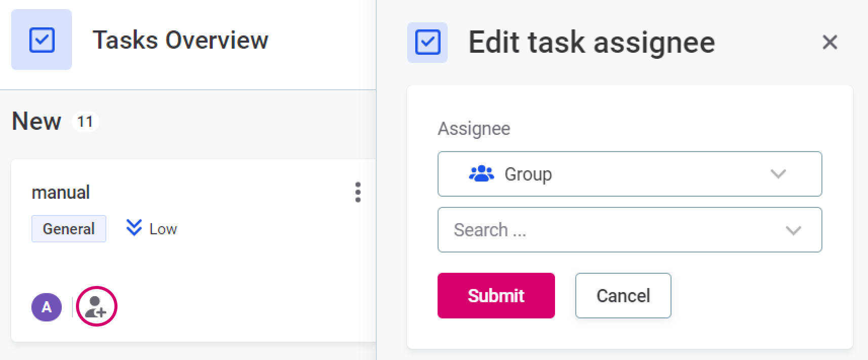Cancel editing the task assignee
The width and height of the screenshot is (868, 360).
623,296
